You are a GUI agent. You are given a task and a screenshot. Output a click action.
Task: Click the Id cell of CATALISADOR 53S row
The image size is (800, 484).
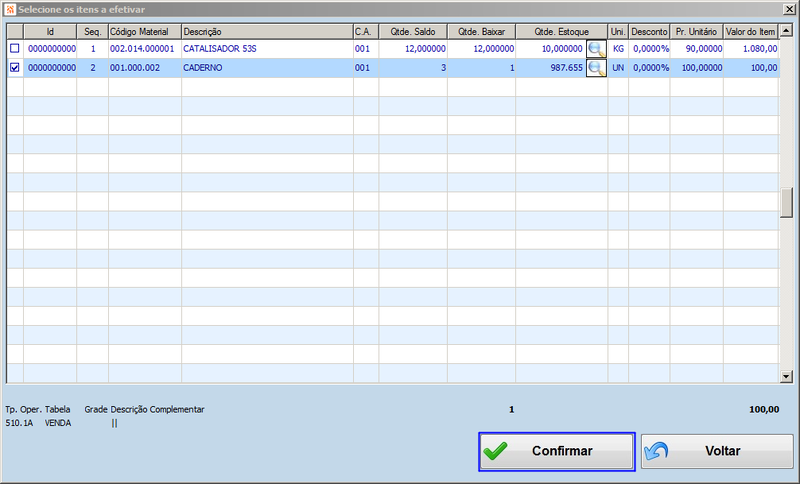point(50,49)
